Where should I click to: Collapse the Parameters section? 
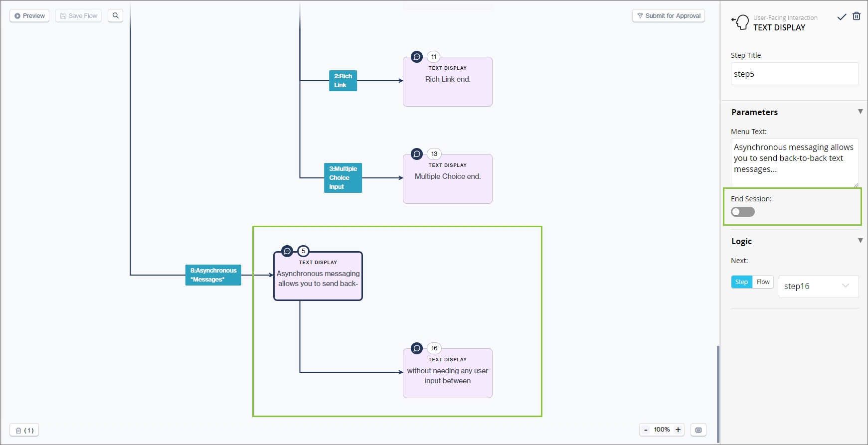pyautogui.click(x=860, y=112)
